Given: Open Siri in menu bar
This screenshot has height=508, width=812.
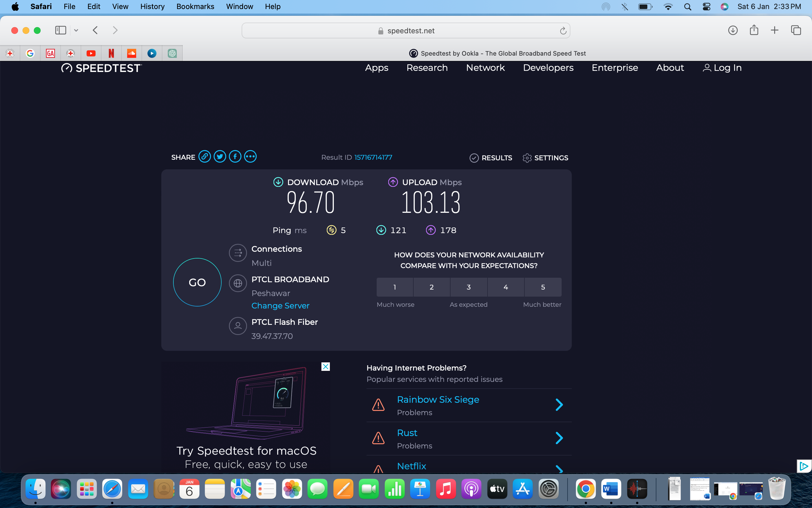Looking at the screenshot, I should point(724,6).
